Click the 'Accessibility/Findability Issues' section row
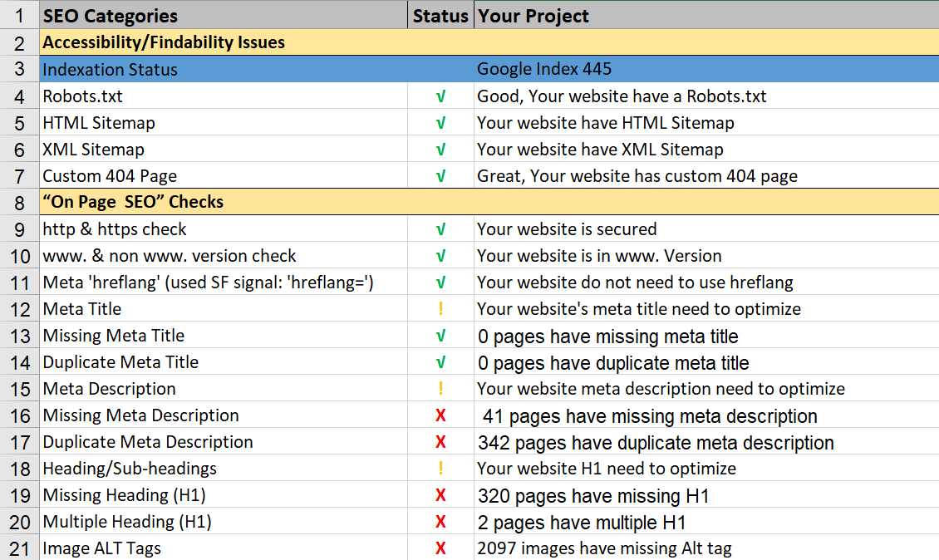The image size is (939, 560). click(164, 42)
